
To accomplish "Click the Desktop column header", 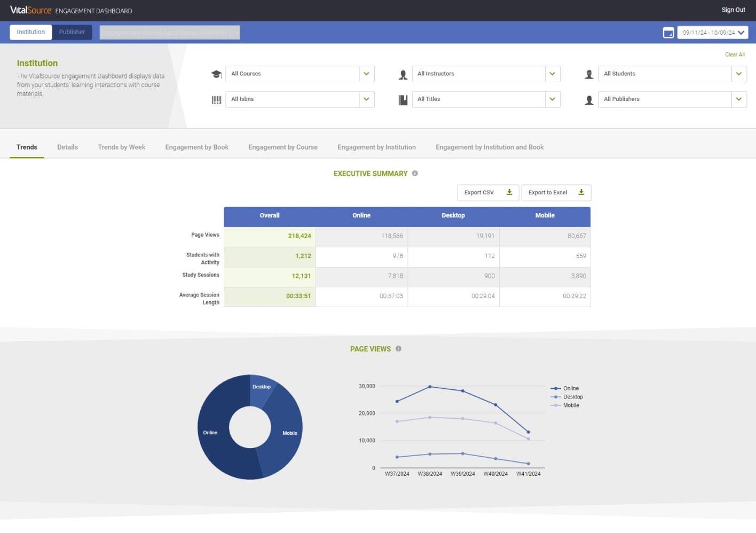I will tap(453, 216).
